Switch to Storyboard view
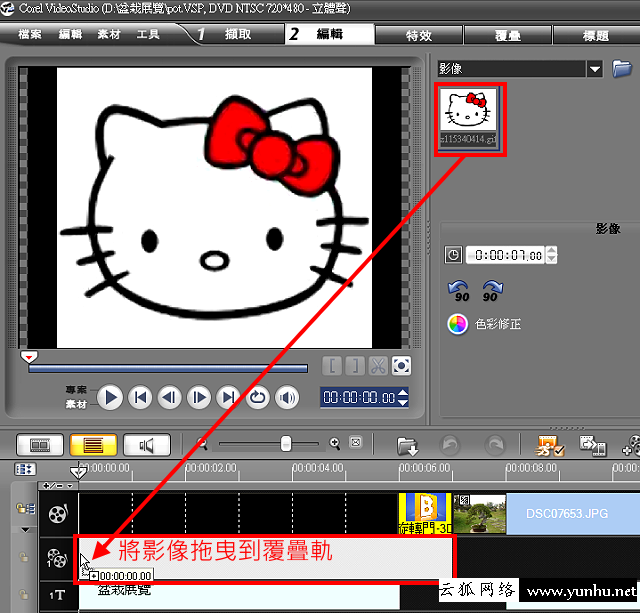640x613 pixels. point(40,444)
